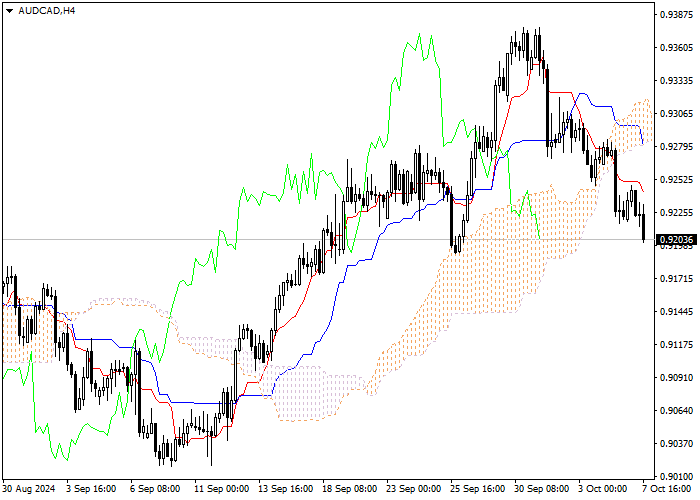Click the 0.91715 price axis label
Viewport: 700px width, 500px height.
[x=676, y=279]
